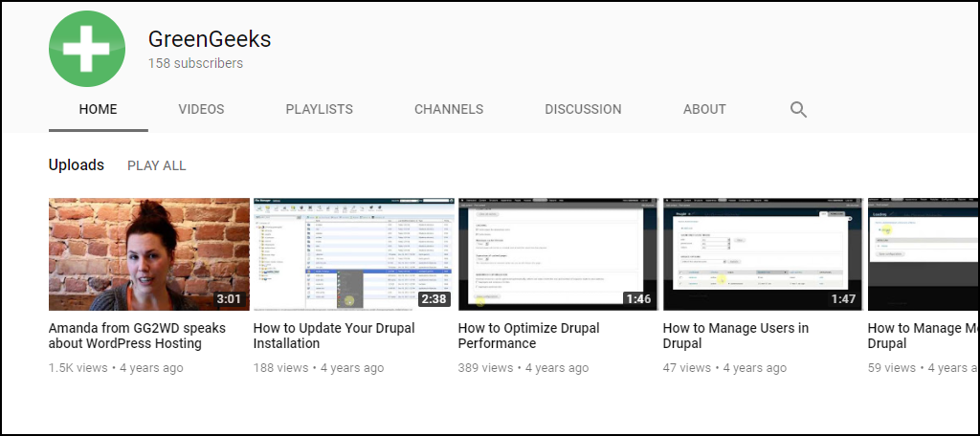Viewport: 980px width, 436px height.
Task: Click title 'How to Manage Users in Drupal'
Action: tap(736, 336)
